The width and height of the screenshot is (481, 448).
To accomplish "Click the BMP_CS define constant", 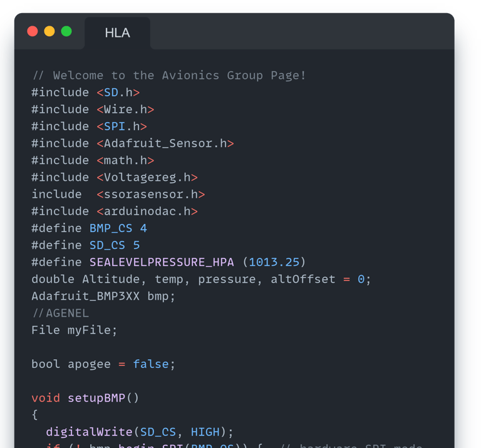I will click(111, 228).
